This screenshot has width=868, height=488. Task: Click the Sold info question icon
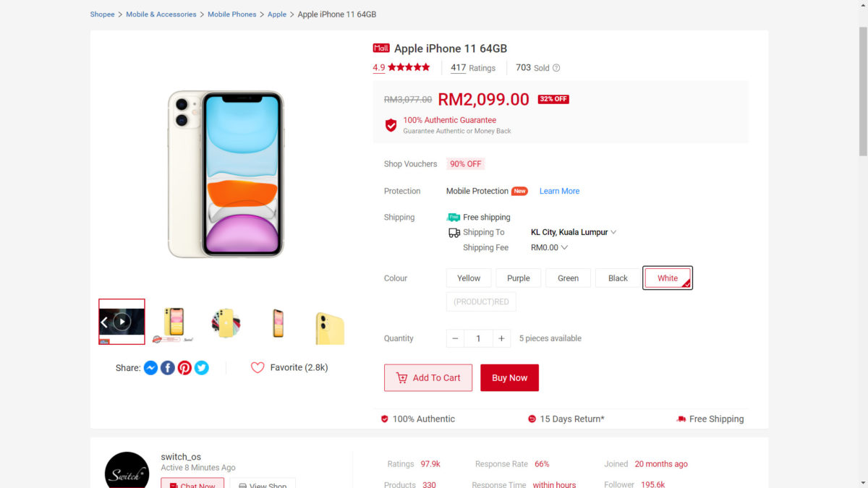[x=556, y=68]
